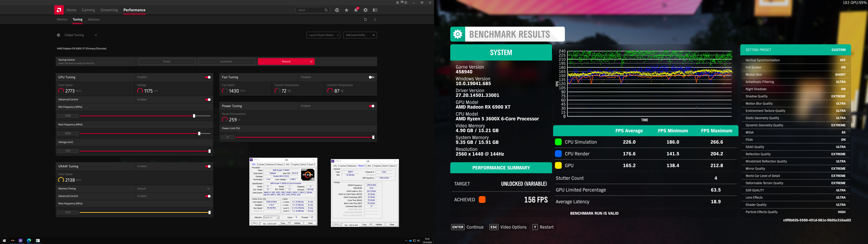The width and height of the screenshot is (868, 244).
Task: Click the picture-in-picture icon in title bar
Action: point(402,2)
